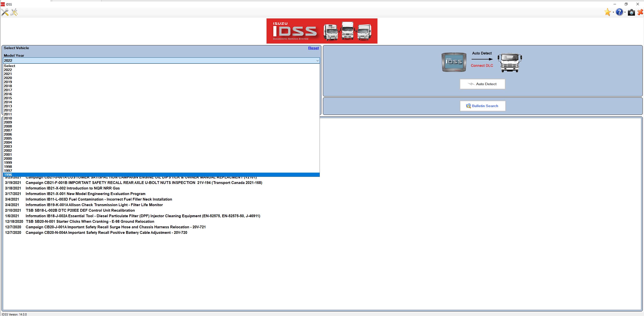Exit IDSS using the red X icon
This screenshot has height=316, width=644.
tap(640, 12)
